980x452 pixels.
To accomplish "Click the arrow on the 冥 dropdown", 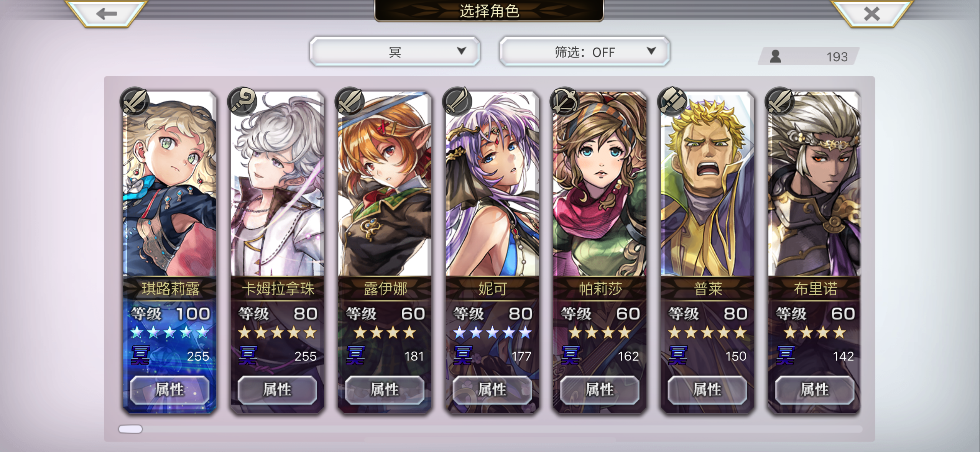I will pos(461,51).
